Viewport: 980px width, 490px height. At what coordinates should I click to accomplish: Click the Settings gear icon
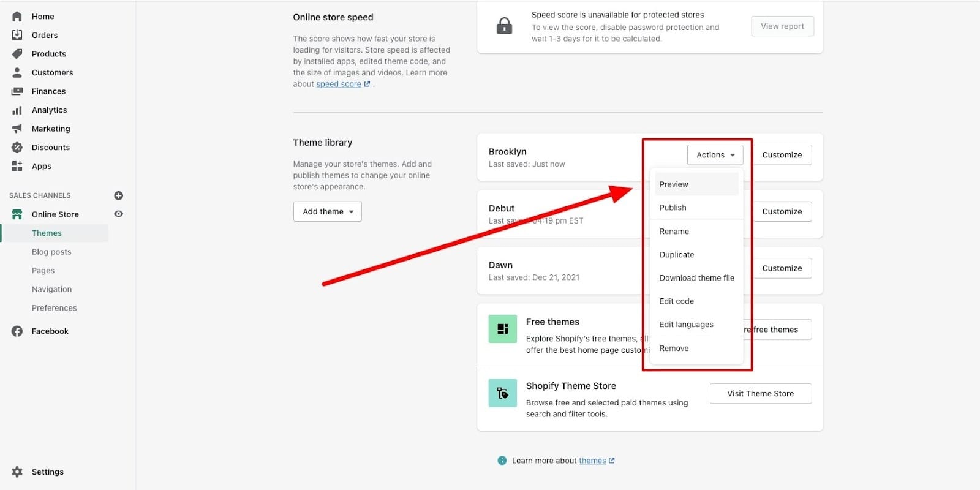pos(17,472)
